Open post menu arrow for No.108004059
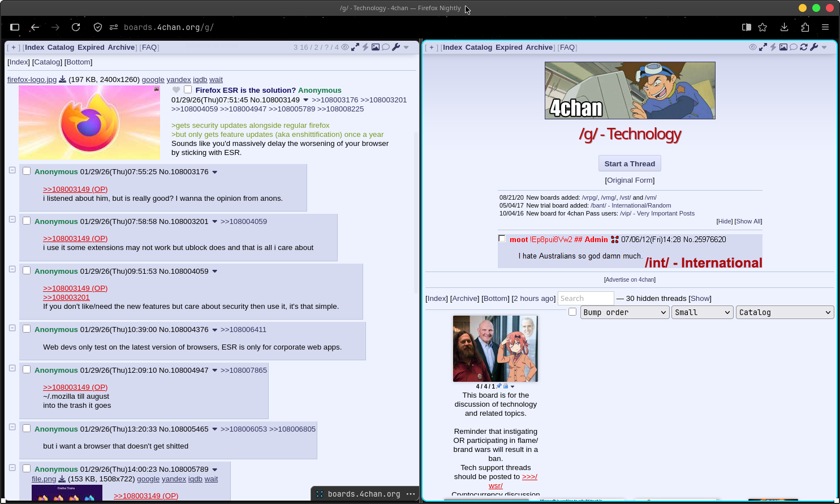This screenshot has height=504, width=840. click(x=215, y=272)
